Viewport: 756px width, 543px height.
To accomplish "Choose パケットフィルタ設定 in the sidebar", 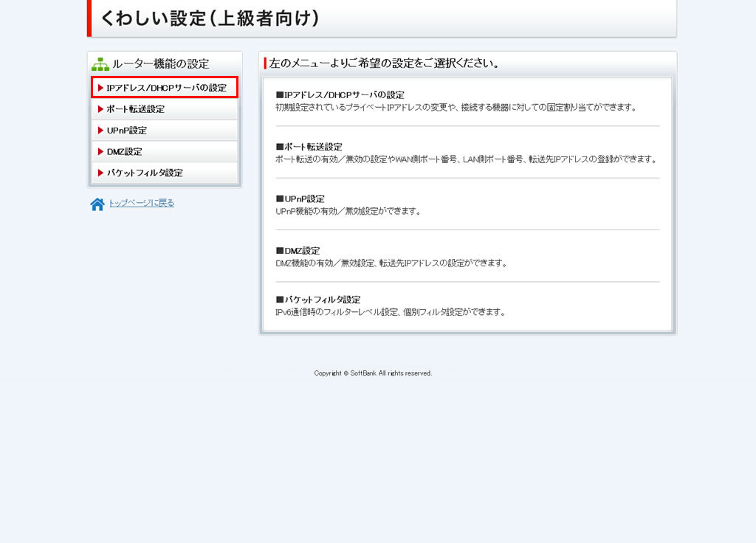I will (x=145, y=173).
